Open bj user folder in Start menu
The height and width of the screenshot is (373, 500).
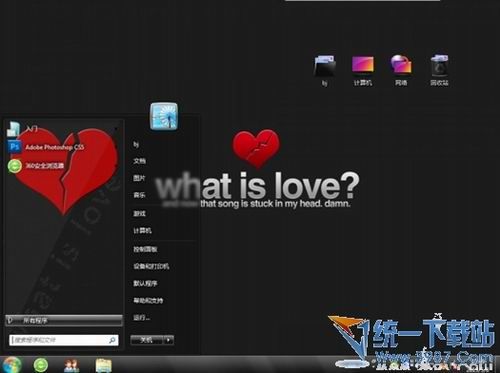(x=136, y=144)
